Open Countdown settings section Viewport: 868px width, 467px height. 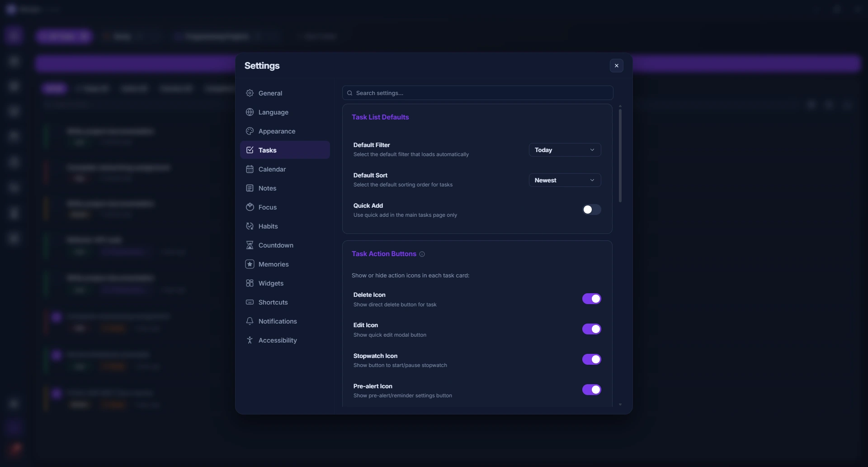tap(285, 245)
